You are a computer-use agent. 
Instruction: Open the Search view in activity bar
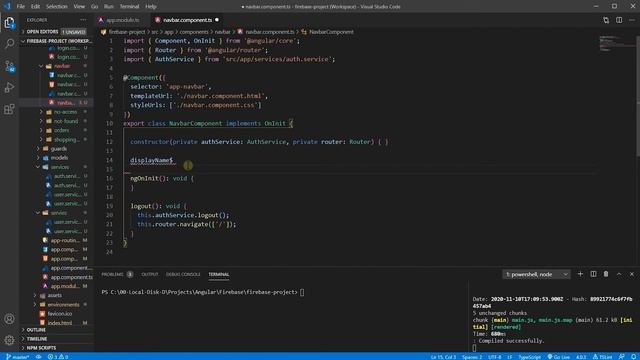click(x=9, y=43)
